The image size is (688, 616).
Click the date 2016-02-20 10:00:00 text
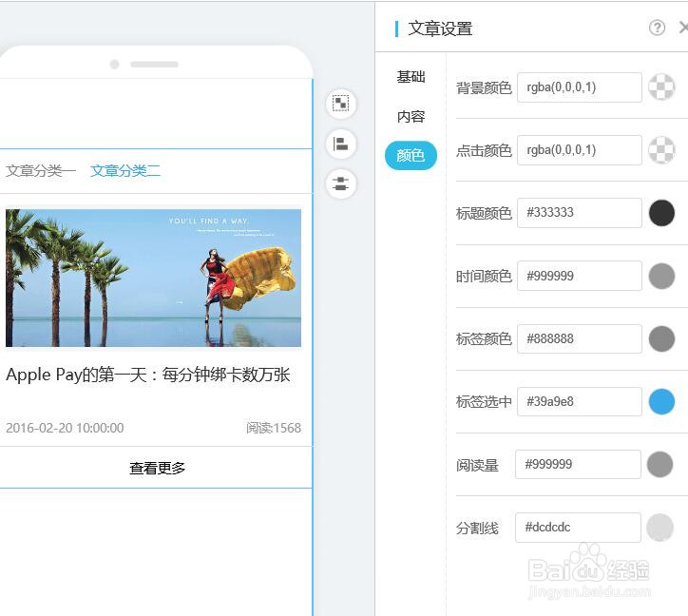click(65, 428)
